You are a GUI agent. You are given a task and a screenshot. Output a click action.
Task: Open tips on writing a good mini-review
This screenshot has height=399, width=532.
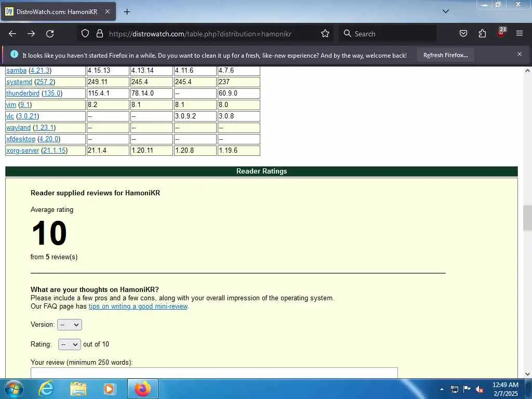[138, 307]
